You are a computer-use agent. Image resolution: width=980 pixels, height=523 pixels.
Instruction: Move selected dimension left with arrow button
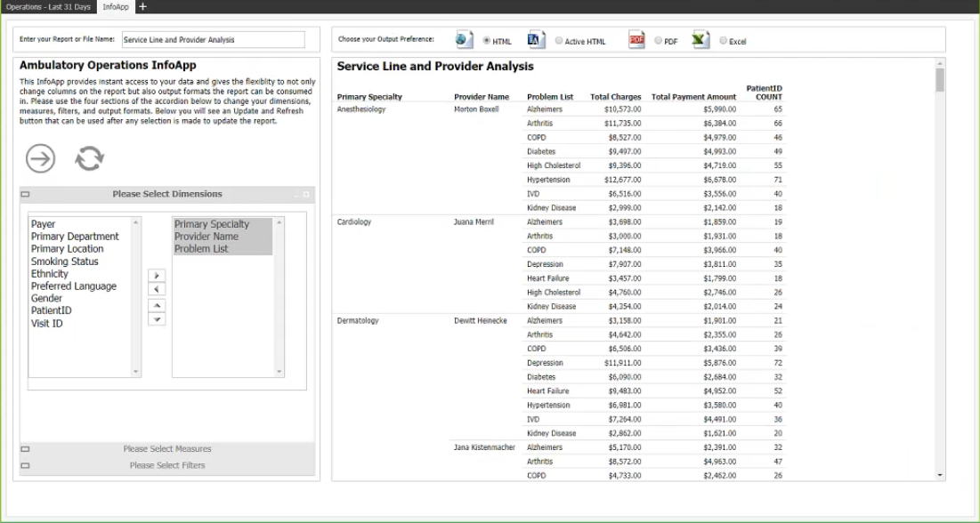click(x=157, y=289)
